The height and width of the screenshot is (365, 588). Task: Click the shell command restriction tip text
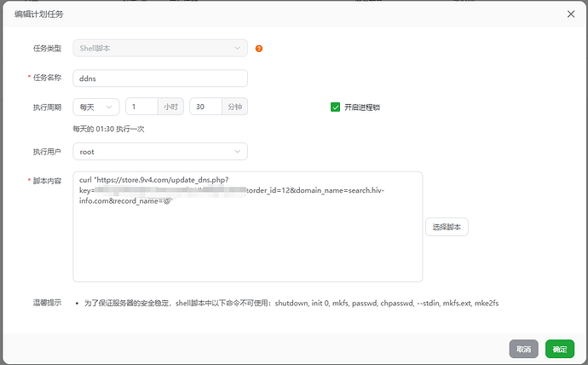click(x=291, y=303)
